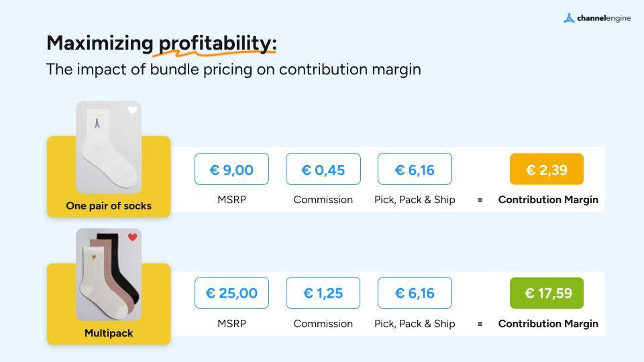Click the € 1,25 commission box
Viewport: 644px width, 362px height.
point(323,293)
